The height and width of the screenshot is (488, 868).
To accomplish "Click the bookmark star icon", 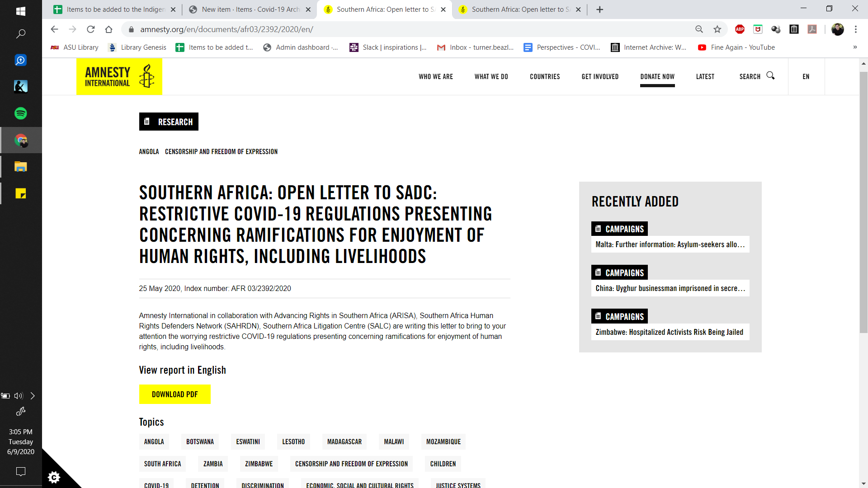I will (x=717, y=29).
